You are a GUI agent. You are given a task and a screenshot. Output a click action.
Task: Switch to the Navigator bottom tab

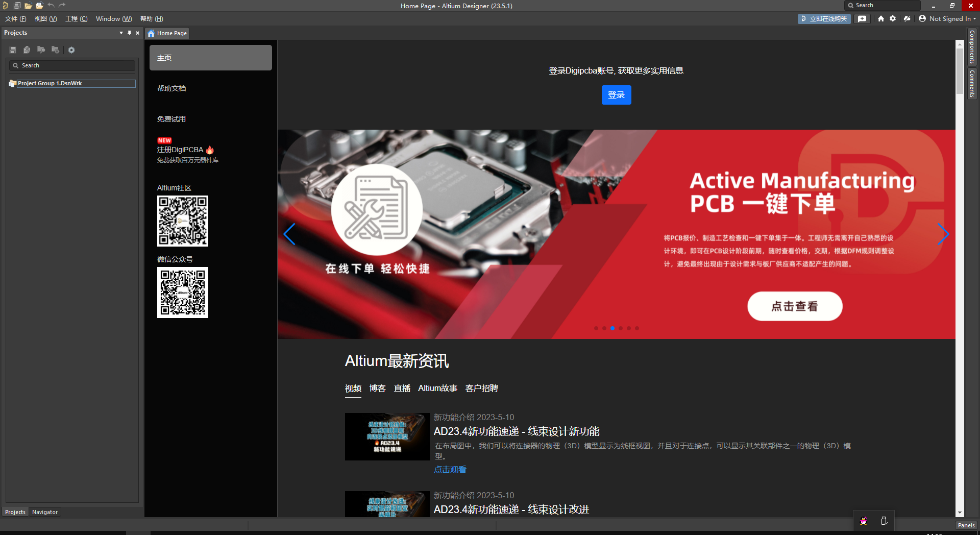45,512
